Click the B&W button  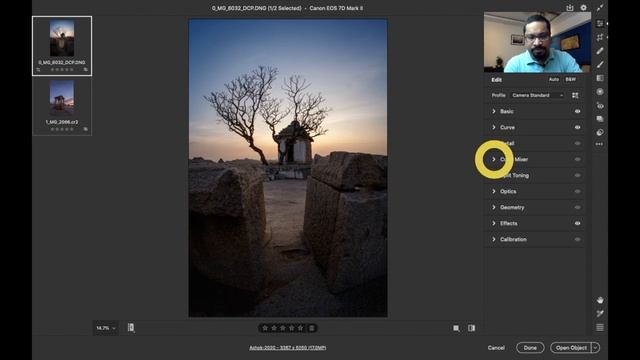[571, 79]
